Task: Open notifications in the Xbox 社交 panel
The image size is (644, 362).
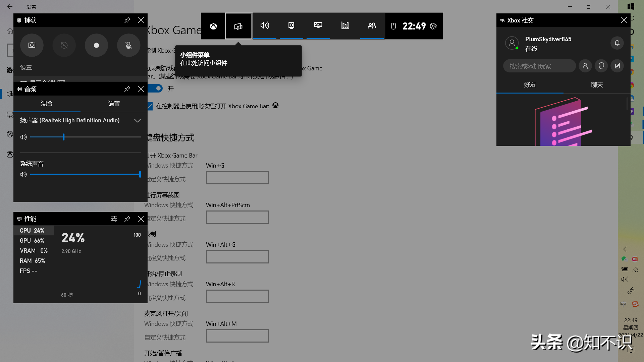Action: pos(617,43)
